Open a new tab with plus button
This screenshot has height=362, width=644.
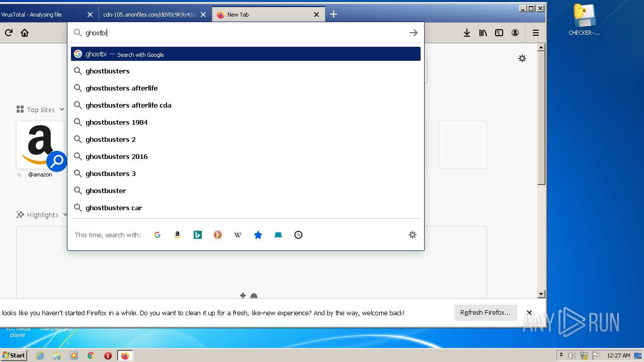point(334,14)
